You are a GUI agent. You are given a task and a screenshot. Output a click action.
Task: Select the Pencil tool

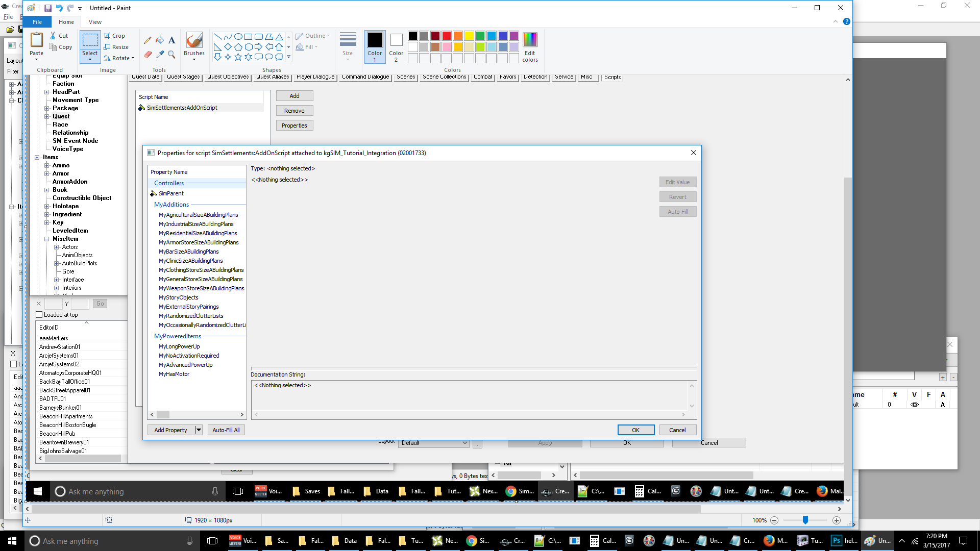148,40
